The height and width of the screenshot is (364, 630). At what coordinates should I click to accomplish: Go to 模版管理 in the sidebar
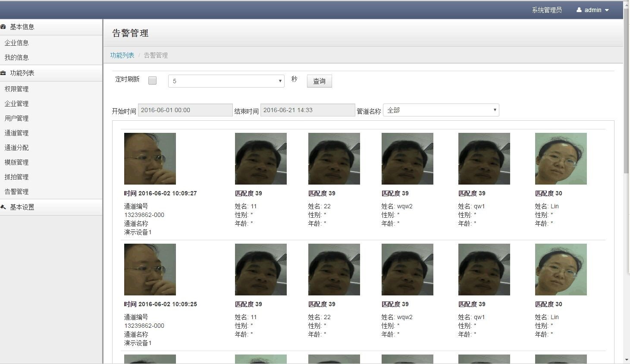click(17, 162)
